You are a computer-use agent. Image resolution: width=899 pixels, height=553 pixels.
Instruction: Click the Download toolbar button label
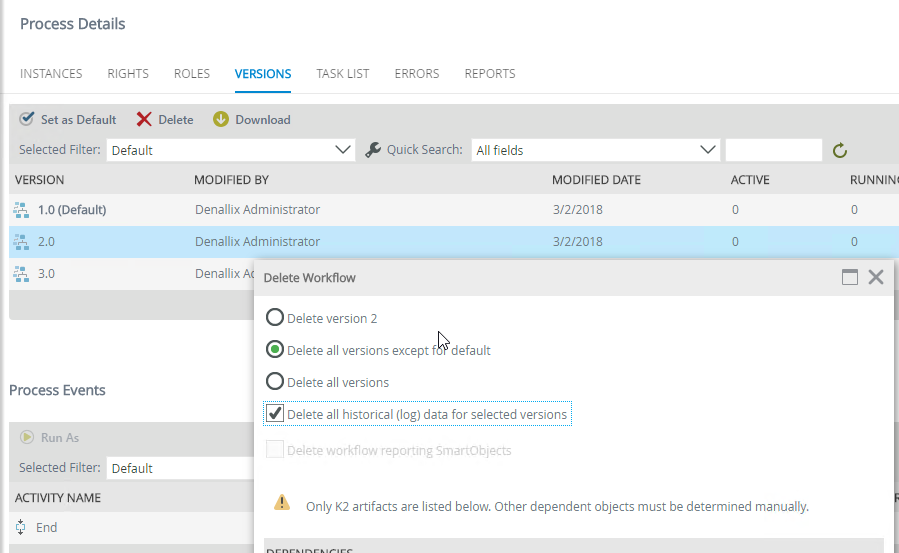point(263,120)
